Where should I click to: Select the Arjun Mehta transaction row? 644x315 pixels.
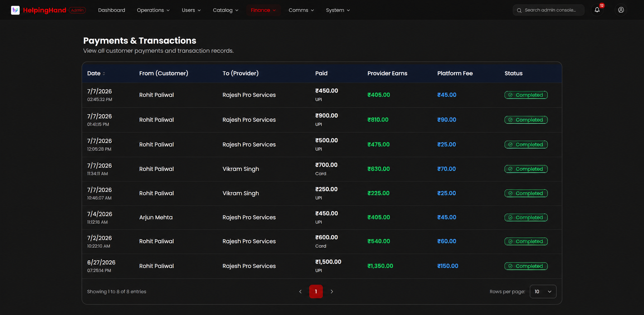(322, 218)
